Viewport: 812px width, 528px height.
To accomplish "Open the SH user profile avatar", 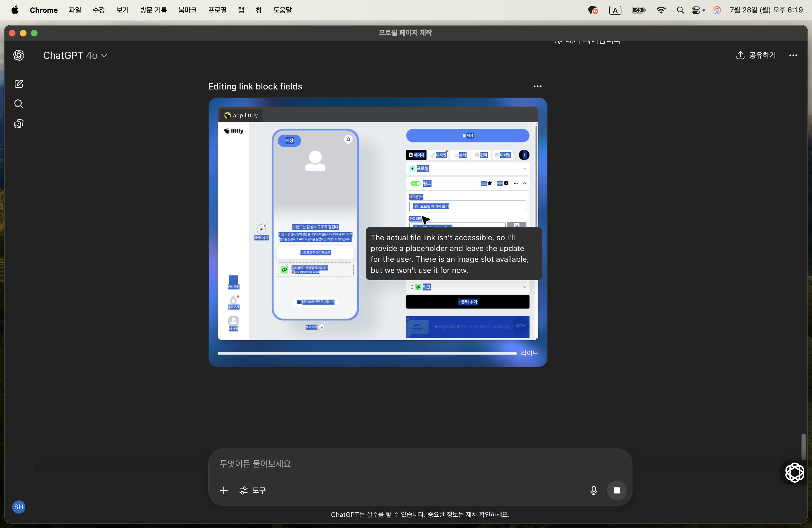I will (x=19, y=507).
